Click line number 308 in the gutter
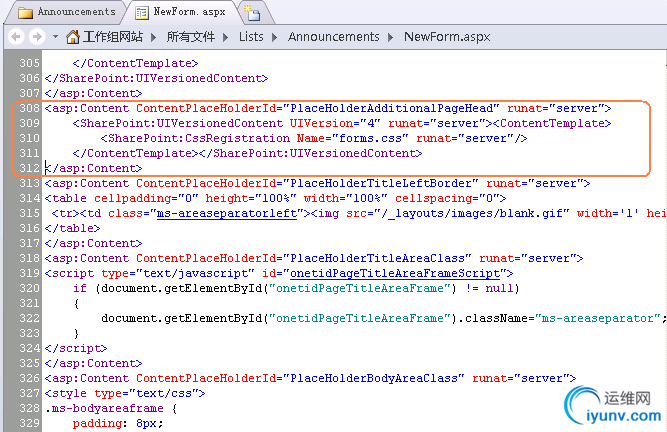 [29, 108]
